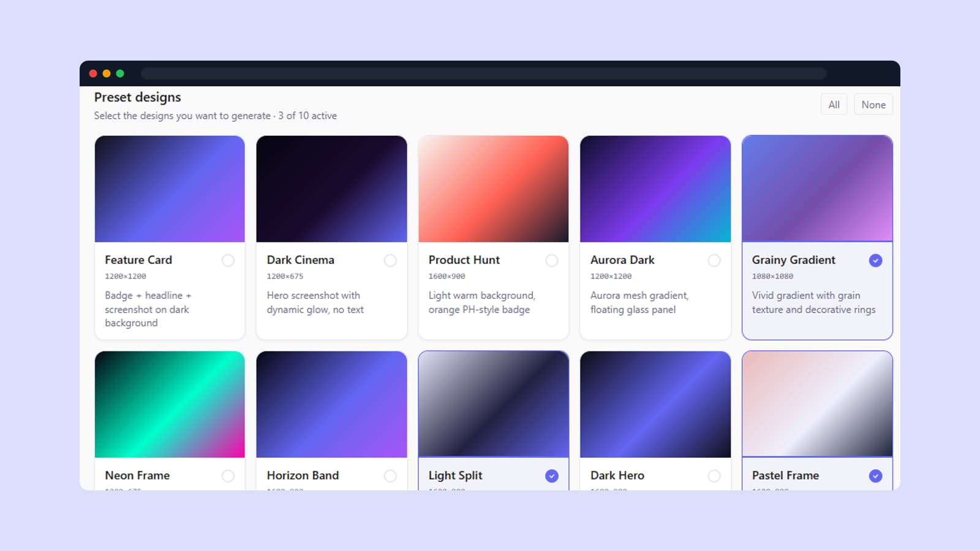The width and height of the screenshot is (980, 551).
Task: Select the Feature Card preset checkbox
Action: pos(228,260)
